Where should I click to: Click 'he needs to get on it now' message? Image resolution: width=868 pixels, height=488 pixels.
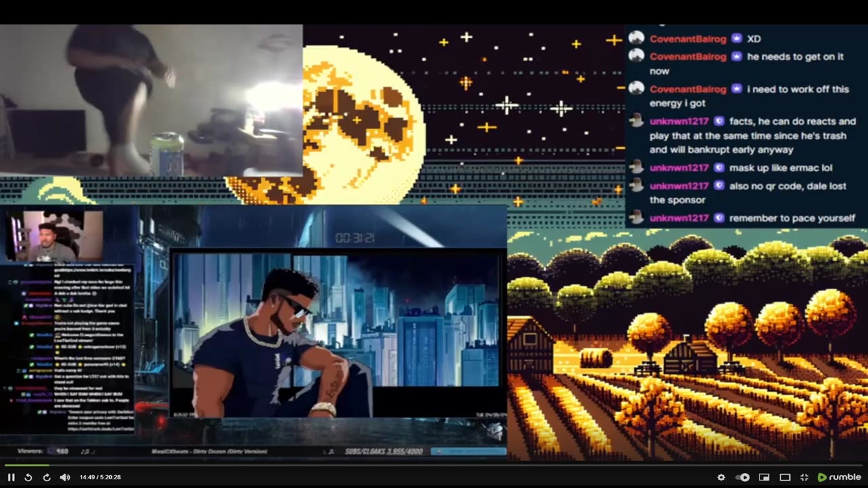click(747, 64)
